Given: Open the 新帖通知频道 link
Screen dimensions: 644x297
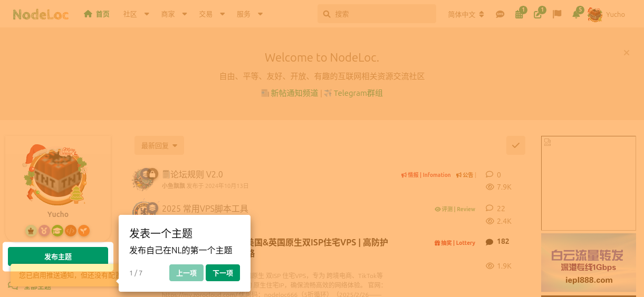Looking at the screenshot, I should [294, 93].
